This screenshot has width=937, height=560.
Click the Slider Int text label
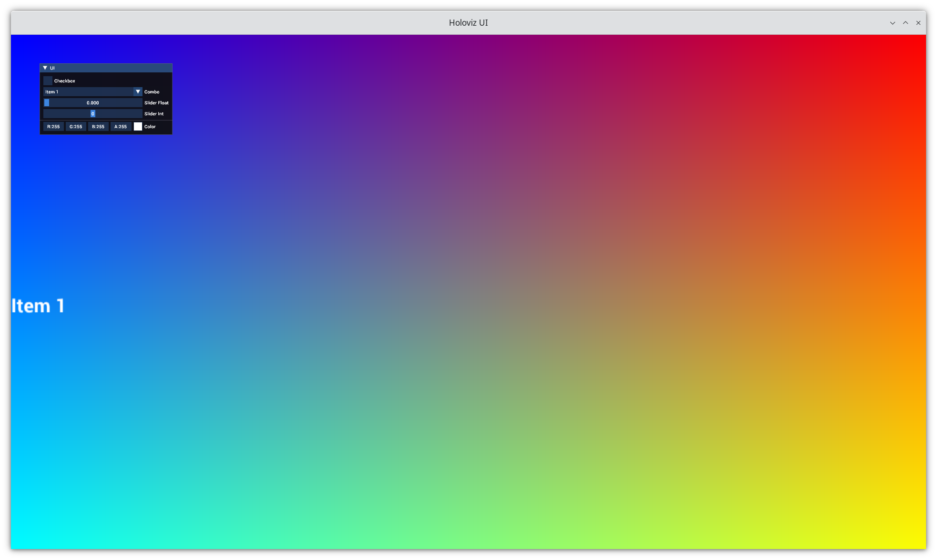[154, 114]
